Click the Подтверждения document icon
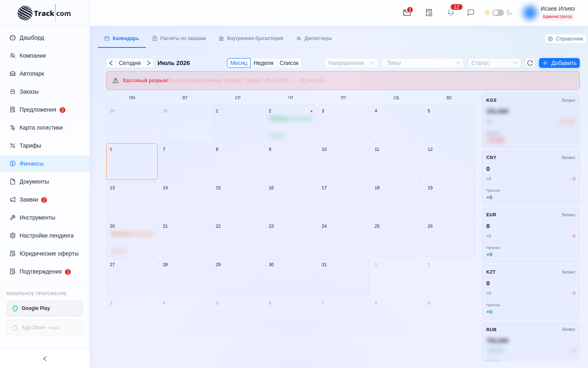This screenshot has width=588, height=368. pyautogui.click(x=13, y=272)
